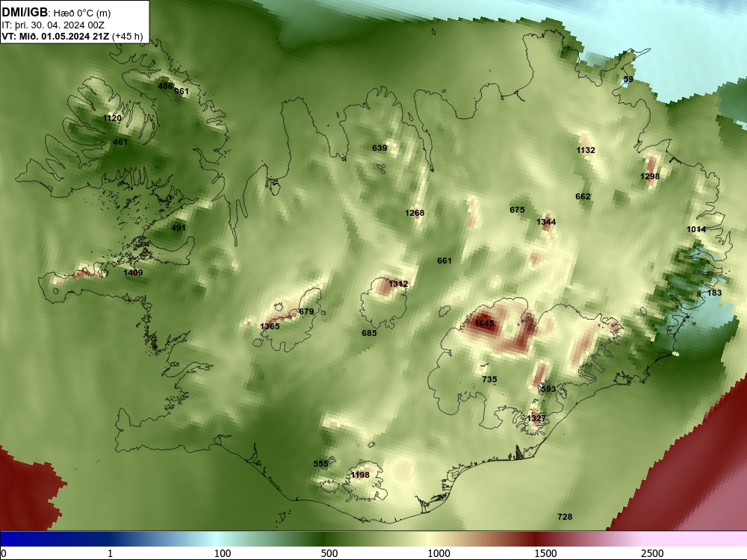Click the legend tick label 1500
747x560 pixels.
click(545, 553)
